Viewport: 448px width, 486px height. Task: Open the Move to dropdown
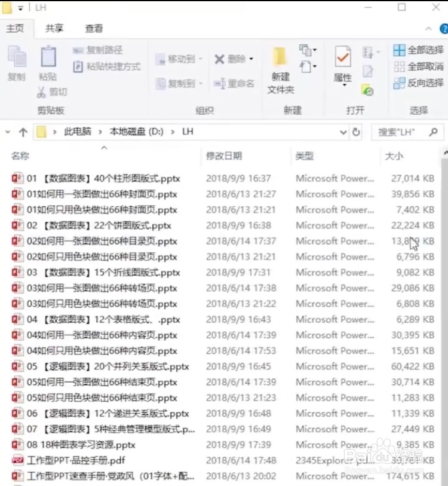(x=179, y=59)
